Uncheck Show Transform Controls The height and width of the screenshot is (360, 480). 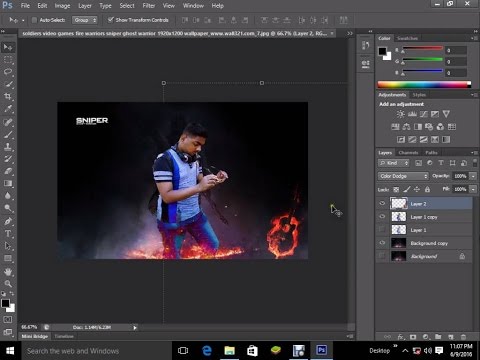click(x=111, y=20)
